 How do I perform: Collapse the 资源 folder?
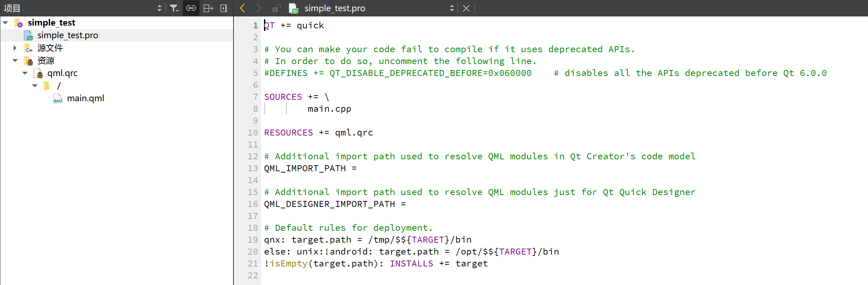point(15,61)
